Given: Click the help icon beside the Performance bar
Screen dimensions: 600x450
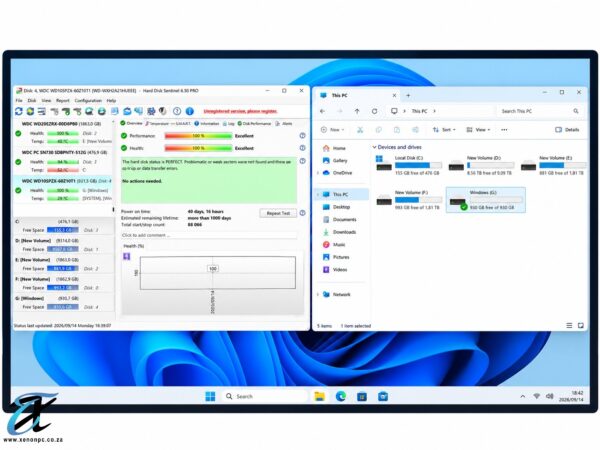Looking at the screenshot, I should pyautogui.click(x=302, y=136).
